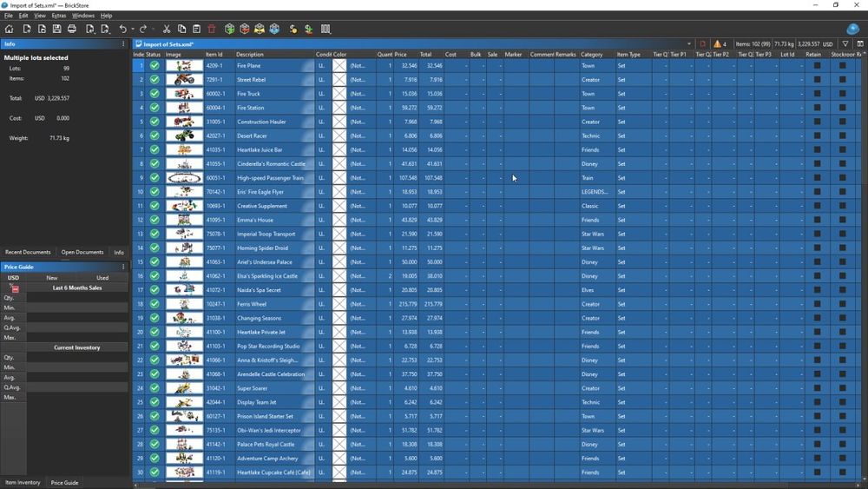Open the Price Guide panel options menu
The image size is (868, 489).
(x=123, y=267)
